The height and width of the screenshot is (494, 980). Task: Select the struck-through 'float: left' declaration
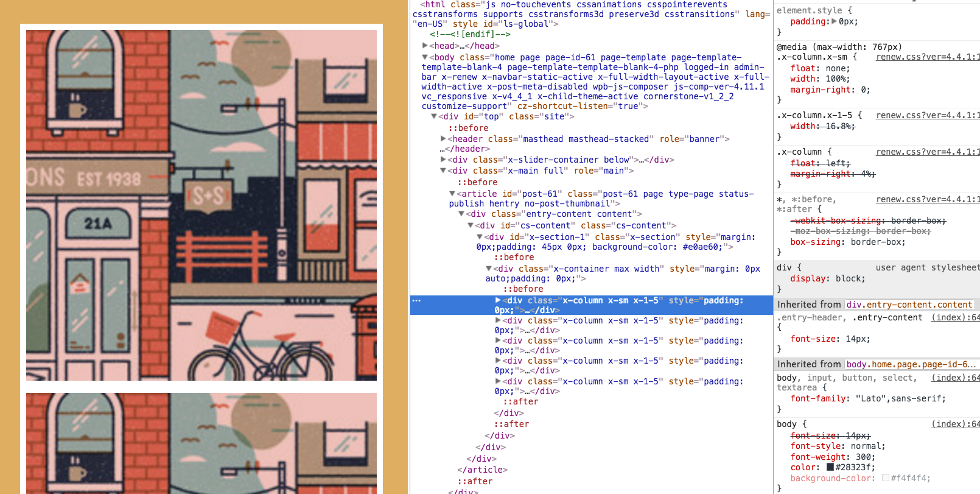tap(820, 163)
